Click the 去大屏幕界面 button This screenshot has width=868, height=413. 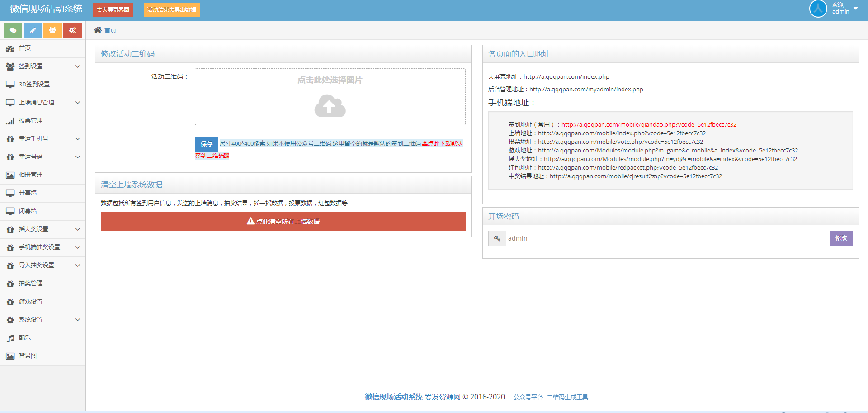coord(113,10)
